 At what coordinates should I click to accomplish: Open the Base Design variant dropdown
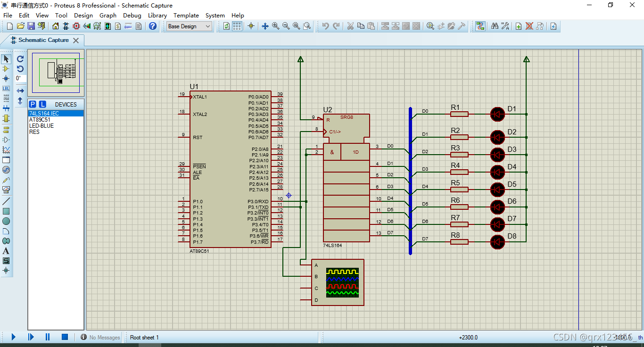click(x=190, y=26)
